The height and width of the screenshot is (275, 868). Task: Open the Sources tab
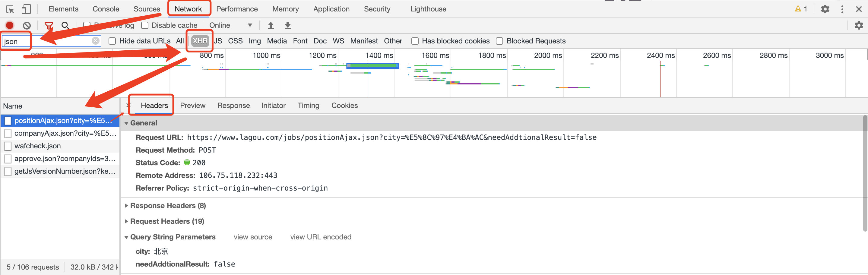147,9
